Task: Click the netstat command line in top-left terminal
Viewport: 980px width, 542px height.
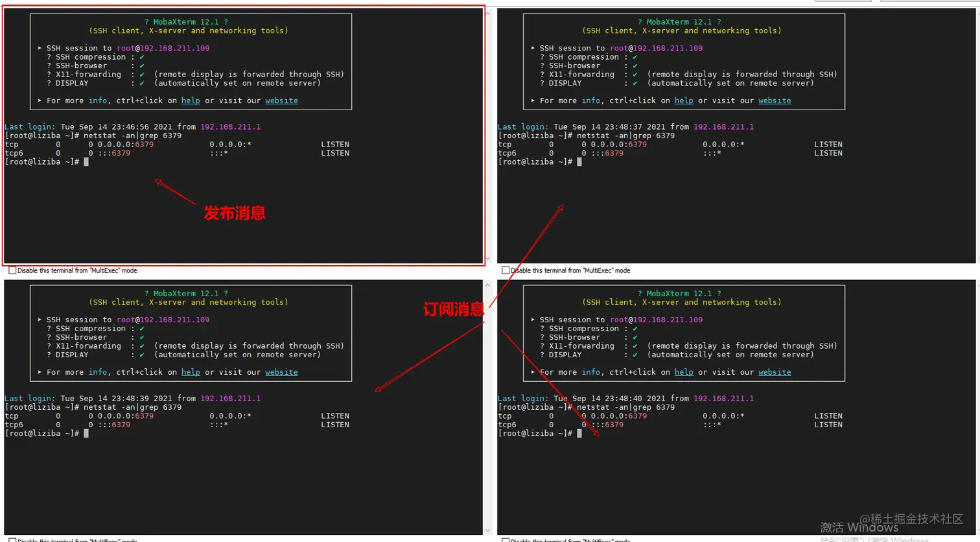Action: (93, 135)
